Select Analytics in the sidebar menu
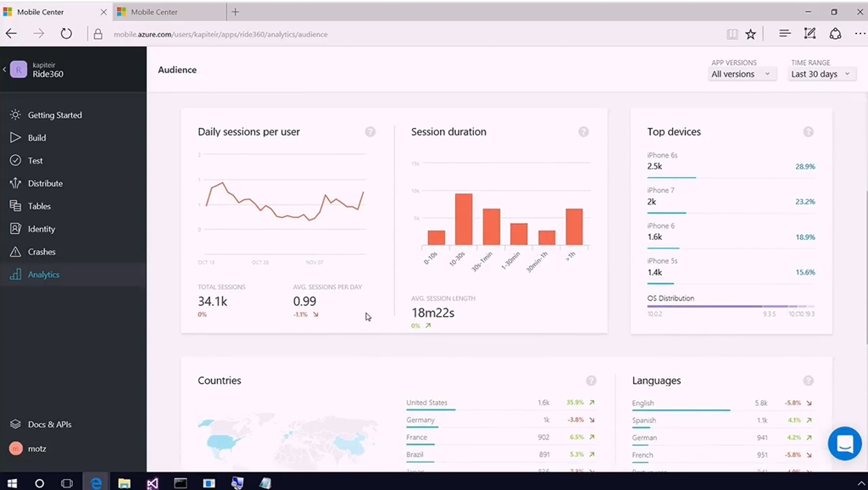Viewport: 868px width, 490px height. tap(43, 275)
